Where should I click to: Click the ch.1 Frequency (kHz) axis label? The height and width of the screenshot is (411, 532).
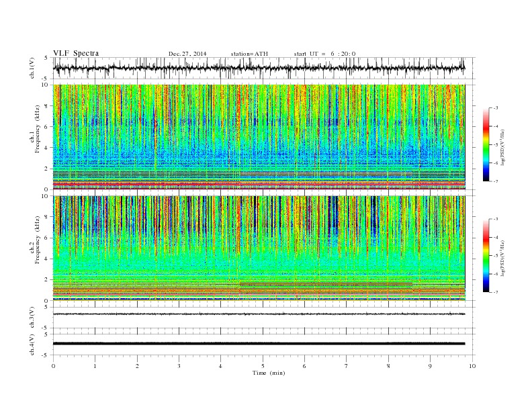pyautogui.click(x=35, y=129)
